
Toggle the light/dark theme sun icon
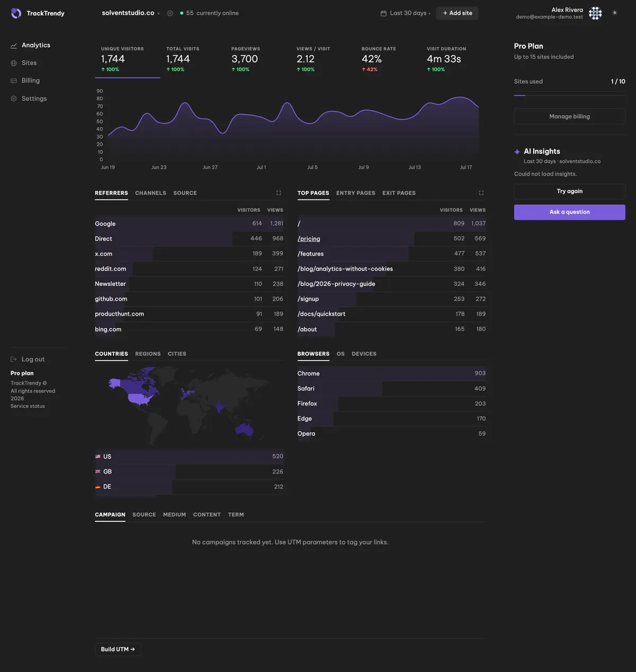(615, 13)
